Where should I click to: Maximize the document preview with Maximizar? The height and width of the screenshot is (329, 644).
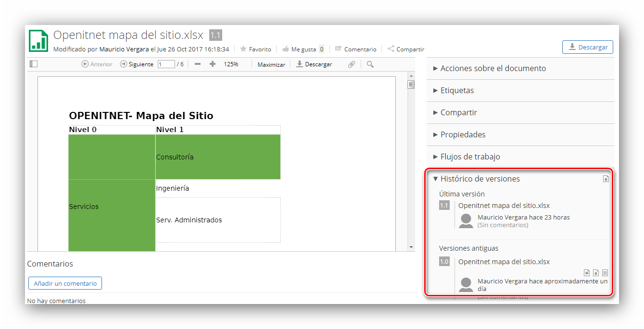(271, 64)
